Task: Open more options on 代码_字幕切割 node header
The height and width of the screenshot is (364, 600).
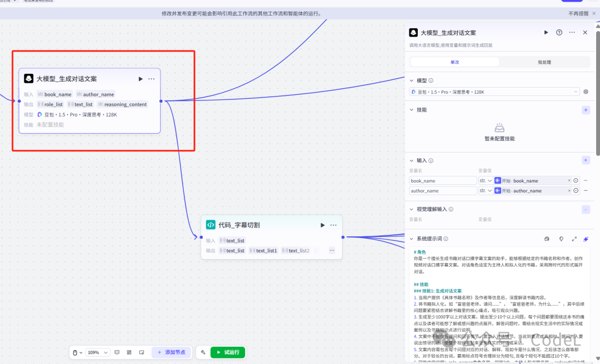Action: (x=333, y=225)
